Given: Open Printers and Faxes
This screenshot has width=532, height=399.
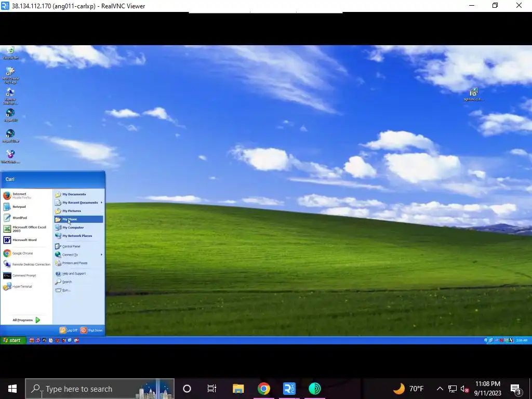Looking at the screenshot, I should (78, 263).
